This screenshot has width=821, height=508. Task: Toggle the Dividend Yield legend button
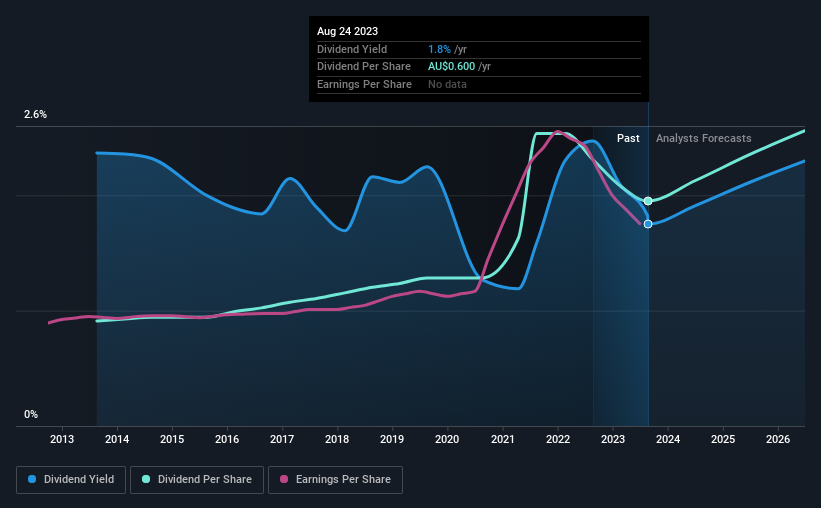point(71,480)
